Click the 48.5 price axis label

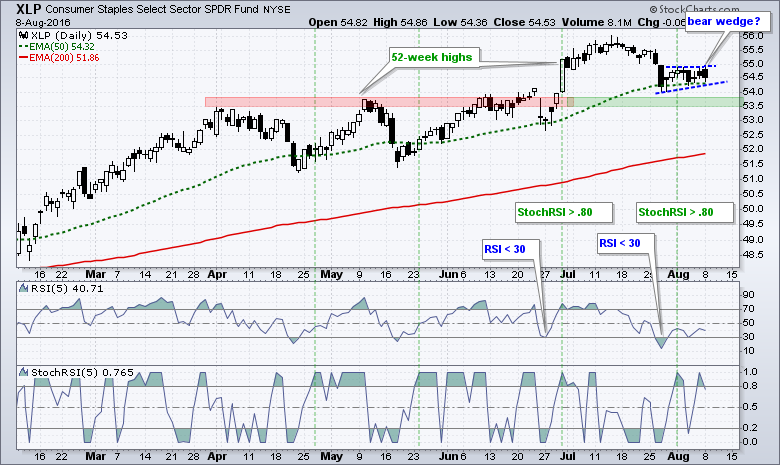click(x=753, y=254)
